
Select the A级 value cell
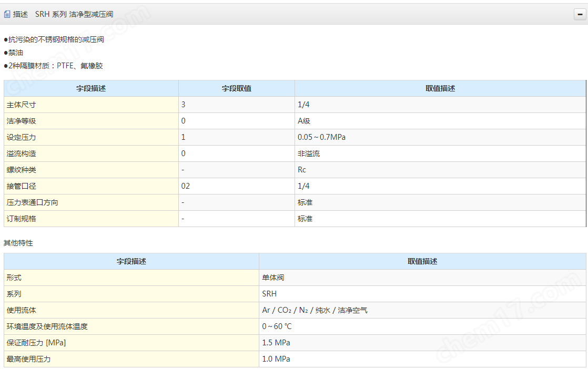coord(440,121)
